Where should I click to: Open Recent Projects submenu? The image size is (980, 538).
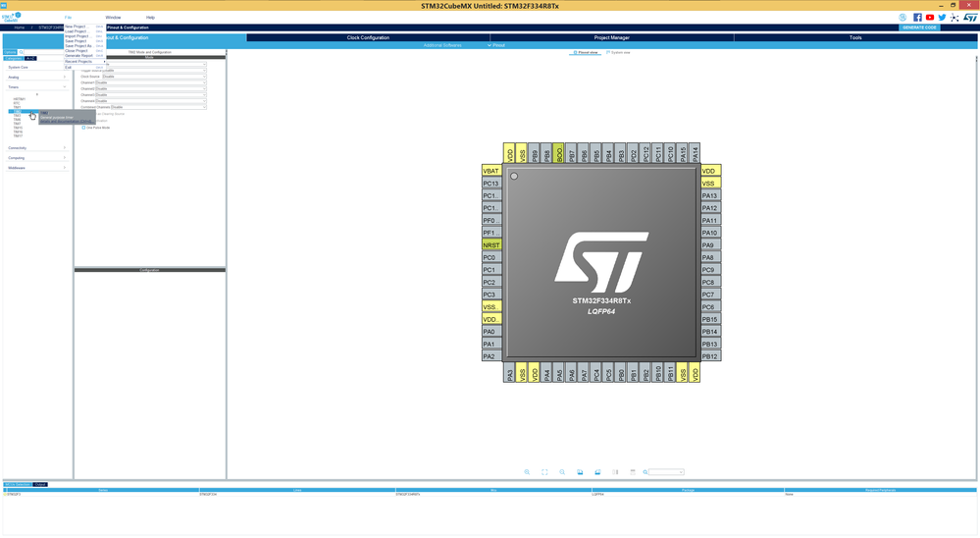[83, 61]
